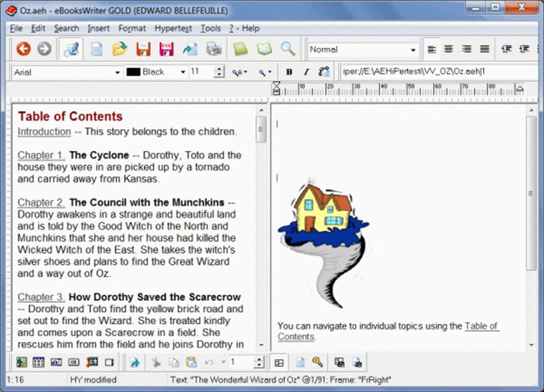Click the insert picture icon in bottom toolbar

point(22,363)
